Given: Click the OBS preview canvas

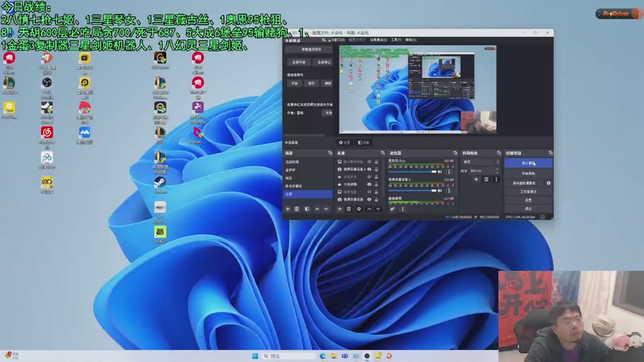Looking at the screenshot, I should pyautogui.click(x=417, y=89).
